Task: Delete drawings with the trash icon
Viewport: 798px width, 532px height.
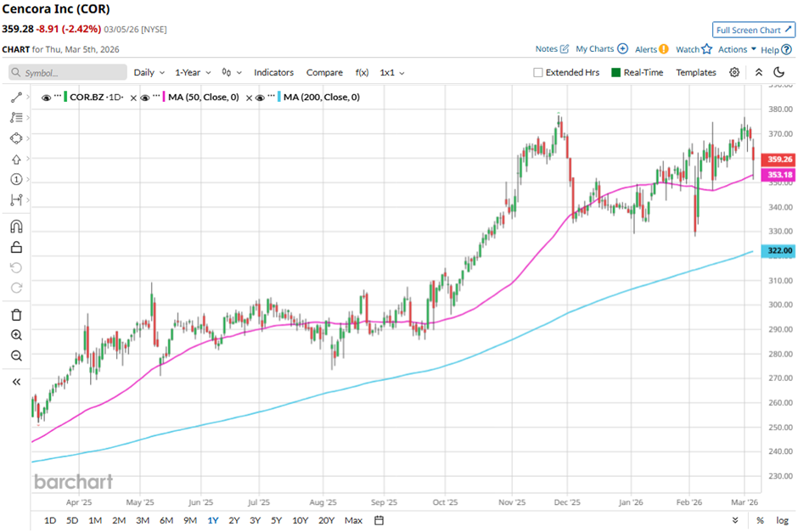Action: (x=16, y=315)
